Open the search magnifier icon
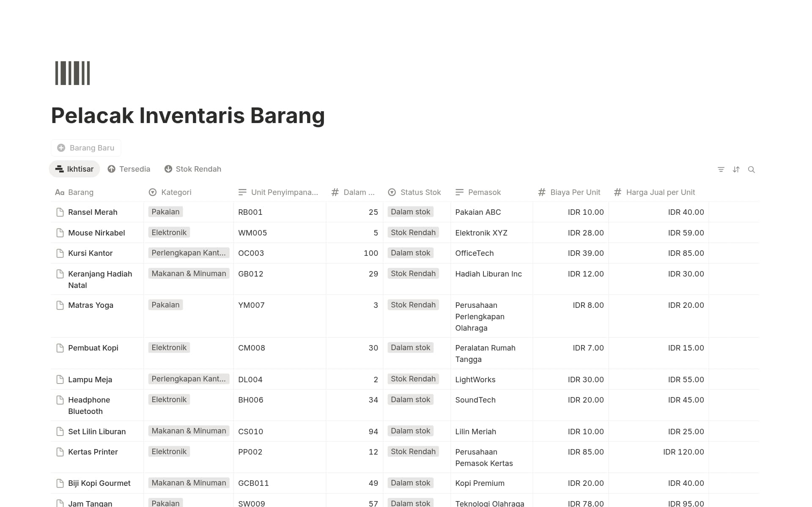812x507 pixels. pos(752,170)
